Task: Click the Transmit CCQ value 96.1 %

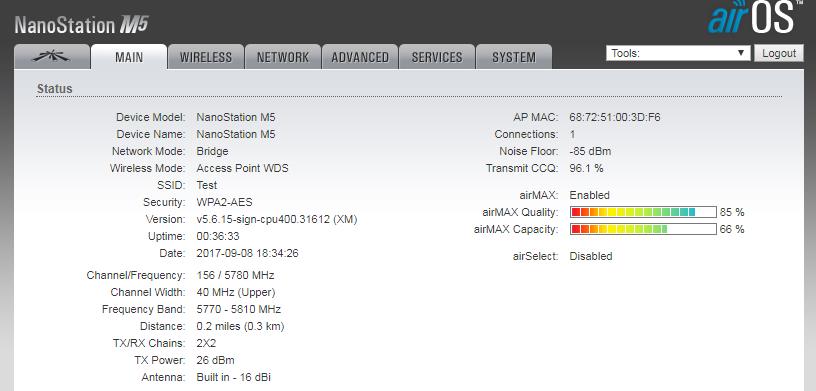Action: click(586, 168)
